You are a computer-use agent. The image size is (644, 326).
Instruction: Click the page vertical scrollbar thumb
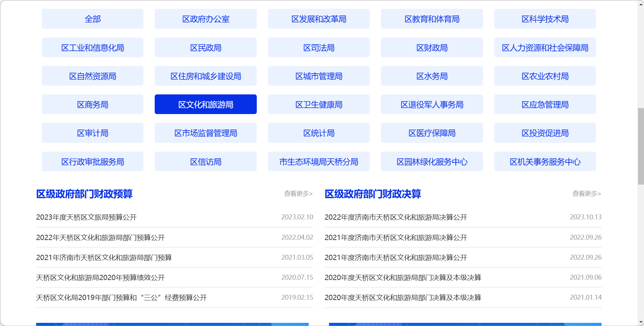(640, 146)
